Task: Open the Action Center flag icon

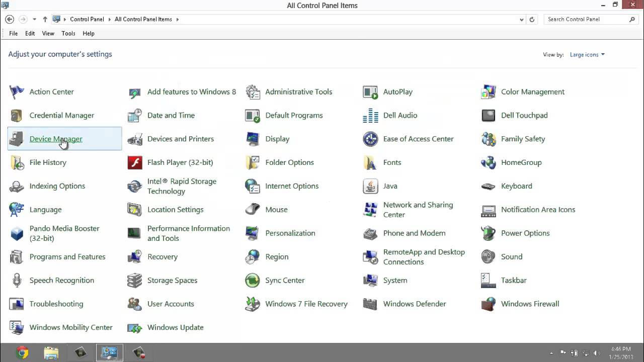Action: pos(17,92)
